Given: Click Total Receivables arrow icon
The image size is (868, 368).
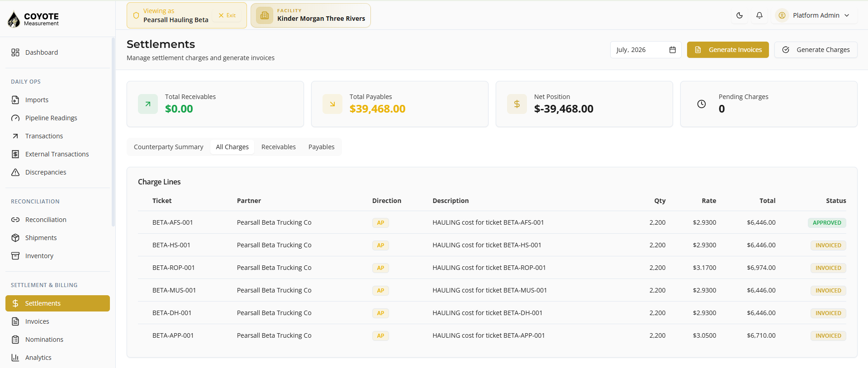Looking at the screenshot, I should coord(148,104).
